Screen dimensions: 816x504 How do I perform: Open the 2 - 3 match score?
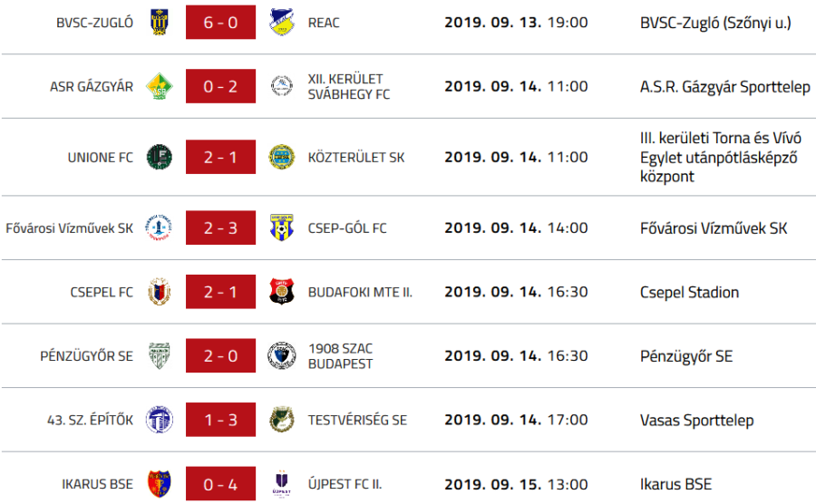(x=220, y=228)
